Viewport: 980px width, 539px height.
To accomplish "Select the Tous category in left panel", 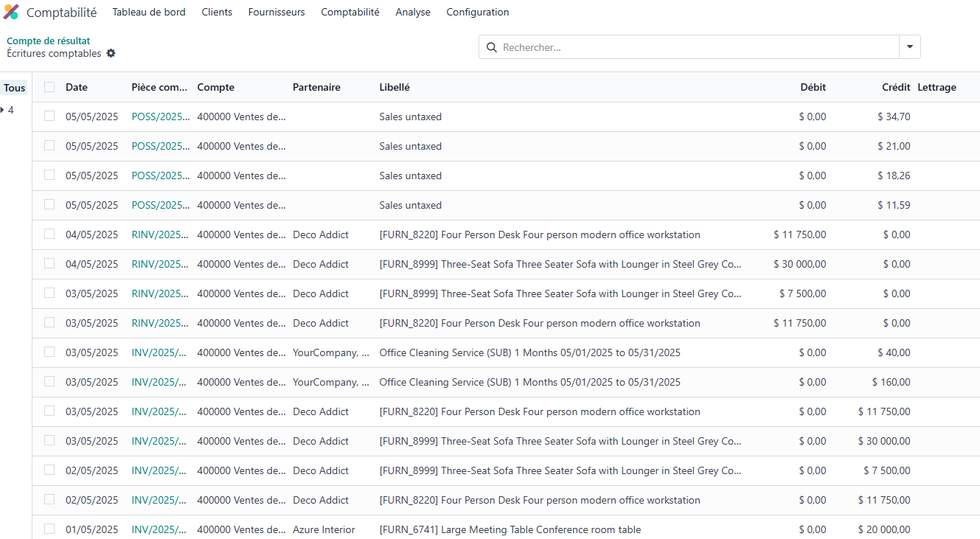I will [x=15, y=88].
